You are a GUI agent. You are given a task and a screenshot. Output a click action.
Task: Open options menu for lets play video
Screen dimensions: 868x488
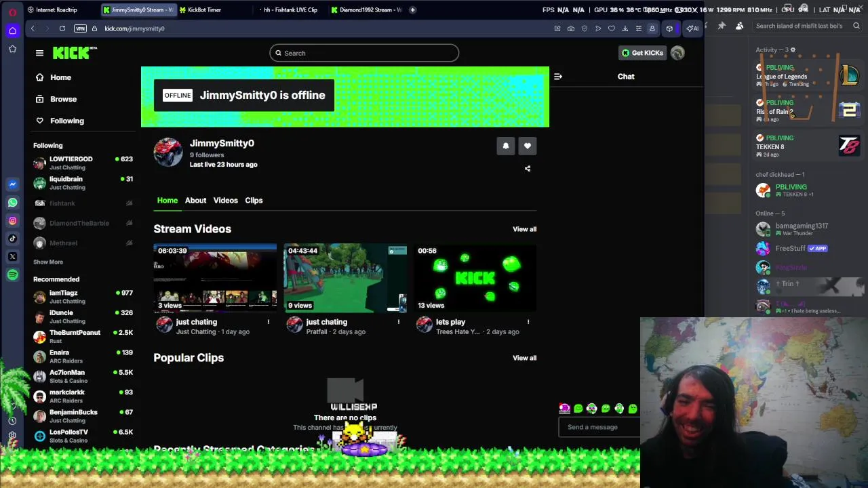pyautogui.click(x=528, y=322)
